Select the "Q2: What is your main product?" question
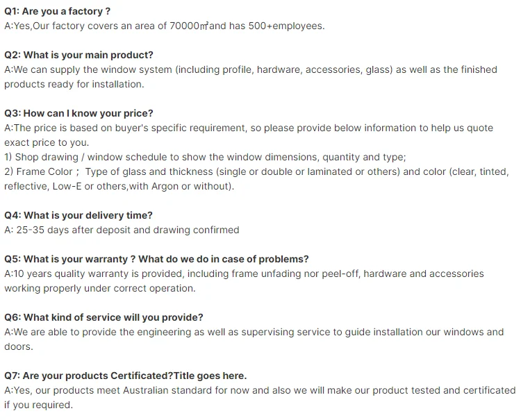Screen dimensions: 521x420 [x=78, y=55]
